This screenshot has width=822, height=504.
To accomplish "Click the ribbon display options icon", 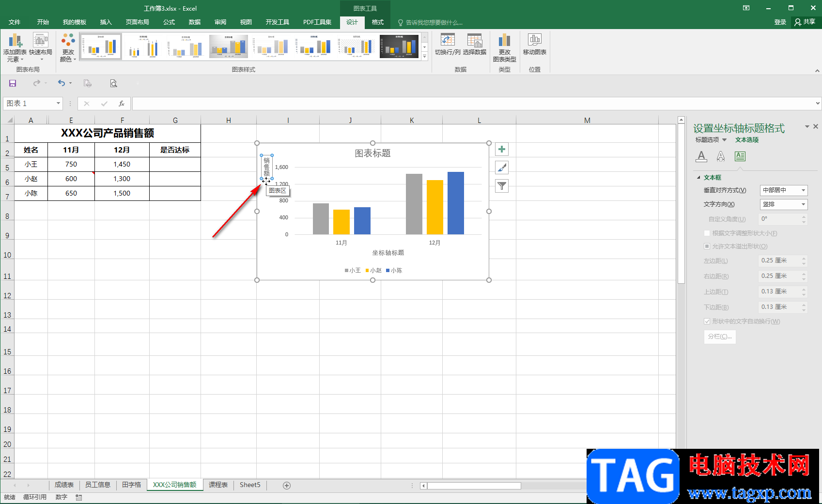I will point(746,8).
